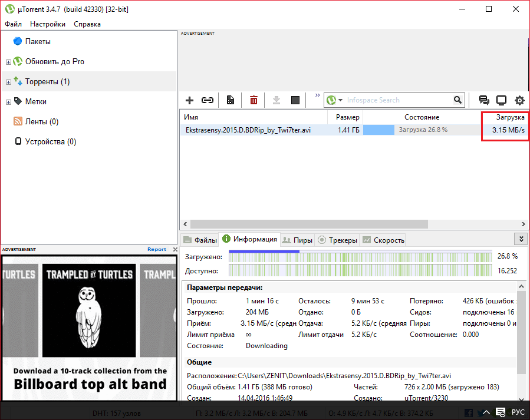Viewport: 530px width, 420px height.
Task: Sort torrents by Имя column header
Action: 191,117
